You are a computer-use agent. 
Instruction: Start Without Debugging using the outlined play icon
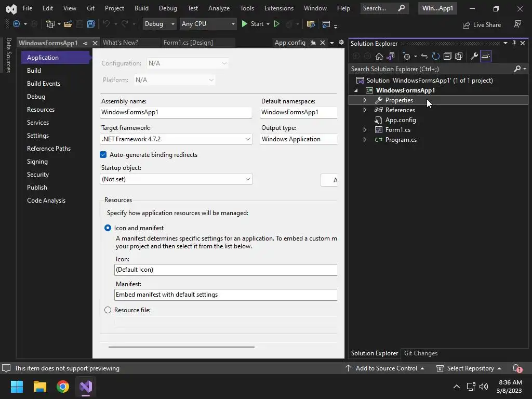tap(277, 24)
